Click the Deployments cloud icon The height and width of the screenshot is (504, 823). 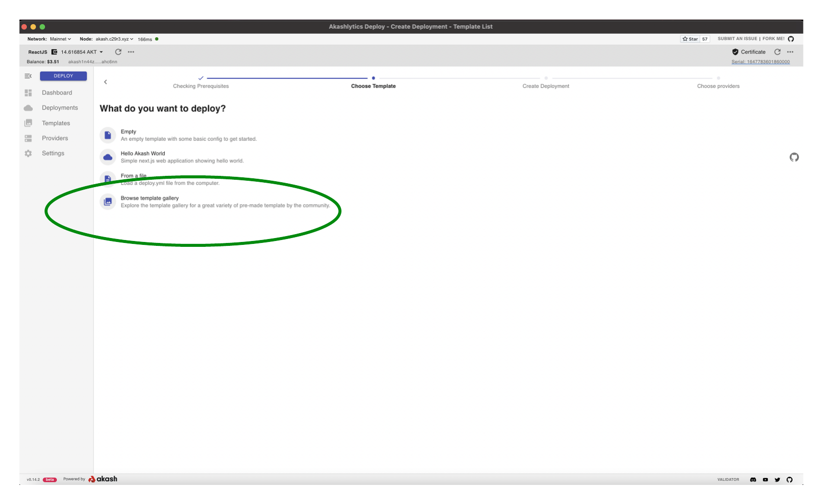pos(28,108)
